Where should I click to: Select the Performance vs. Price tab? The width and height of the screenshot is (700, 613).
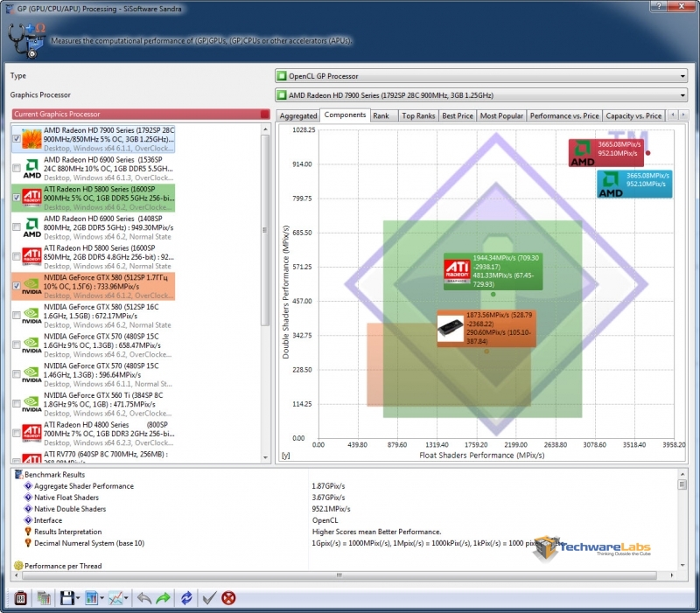(564, 116)
